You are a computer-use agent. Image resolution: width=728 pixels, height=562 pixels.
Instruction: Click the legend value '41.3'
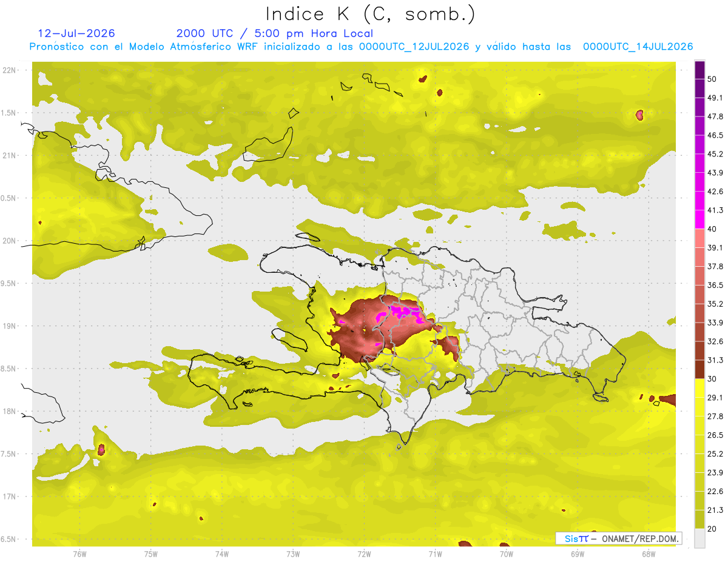click(x=715, y=210)
